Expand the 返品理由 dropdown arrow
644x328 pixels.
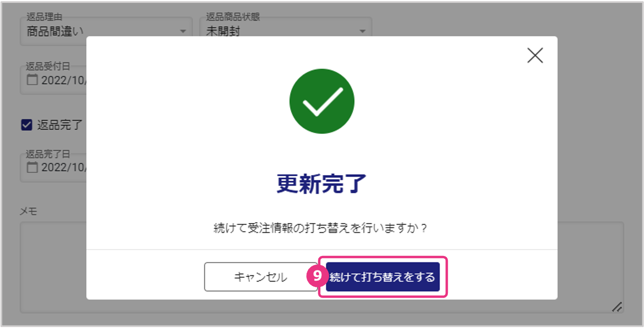pyautogui.click(x=183, y=32)
